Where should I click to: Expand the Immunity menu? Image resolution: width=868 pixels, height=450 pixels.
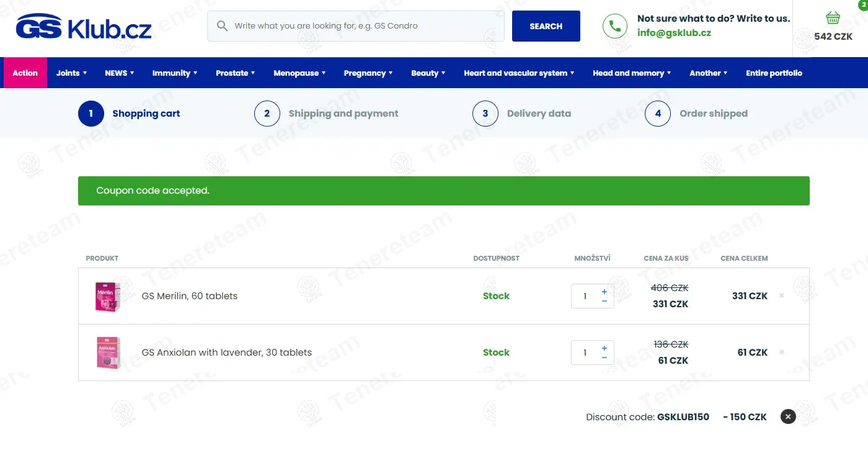(175, 73)
